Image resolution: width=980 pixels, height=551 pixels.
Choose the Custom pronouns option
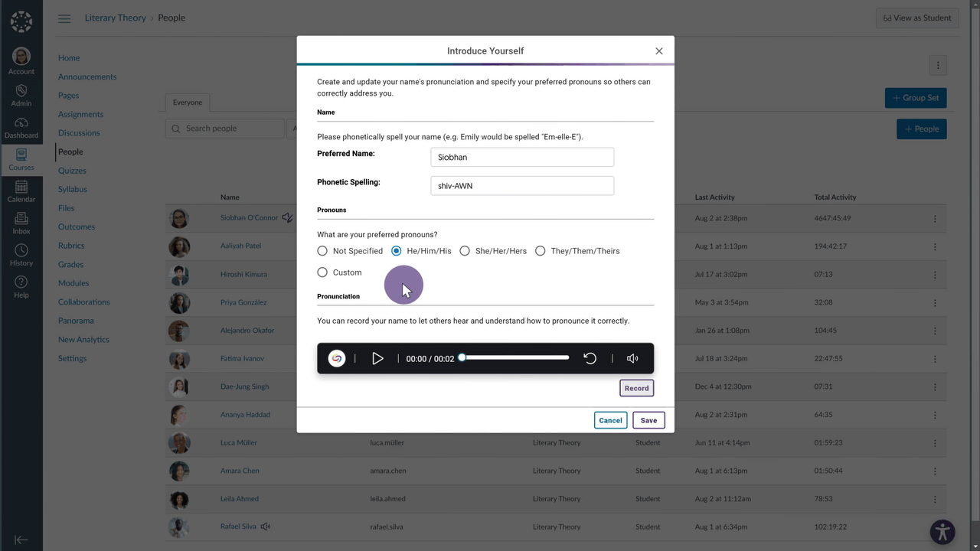(x=322, y=272)
